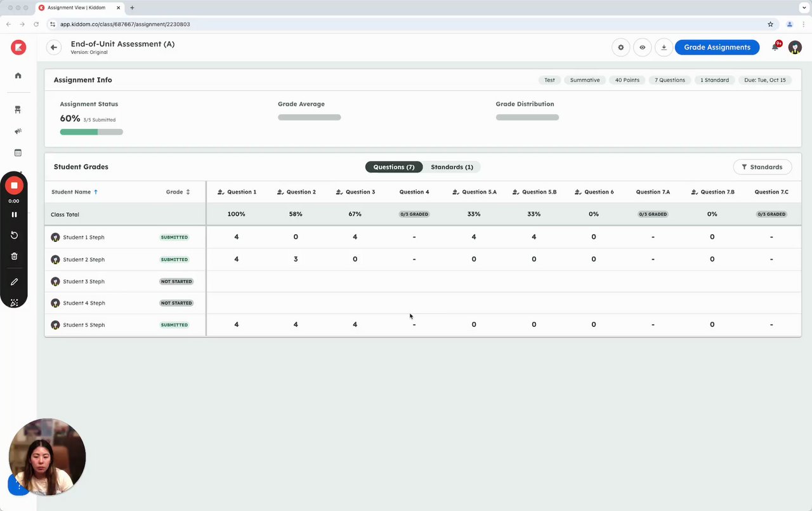
Task: Click the 1 Standard tag
Action: [714, 80]
